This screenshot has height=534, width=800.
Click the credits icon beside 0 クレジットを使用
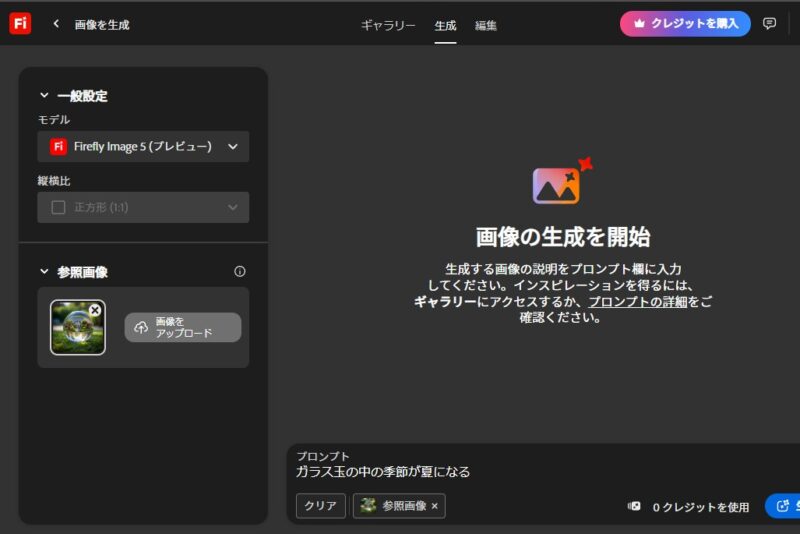pos(634,506)
